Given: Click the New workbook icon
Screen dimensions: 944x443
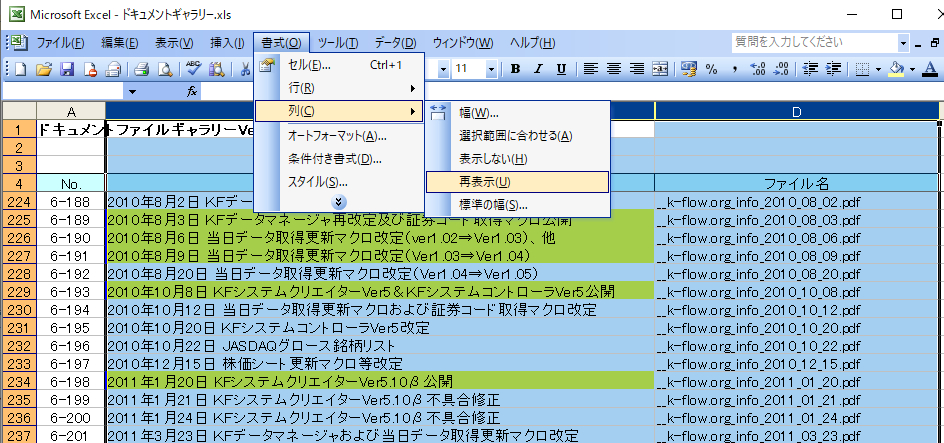Looking at the screenshot, I should 20,69.
